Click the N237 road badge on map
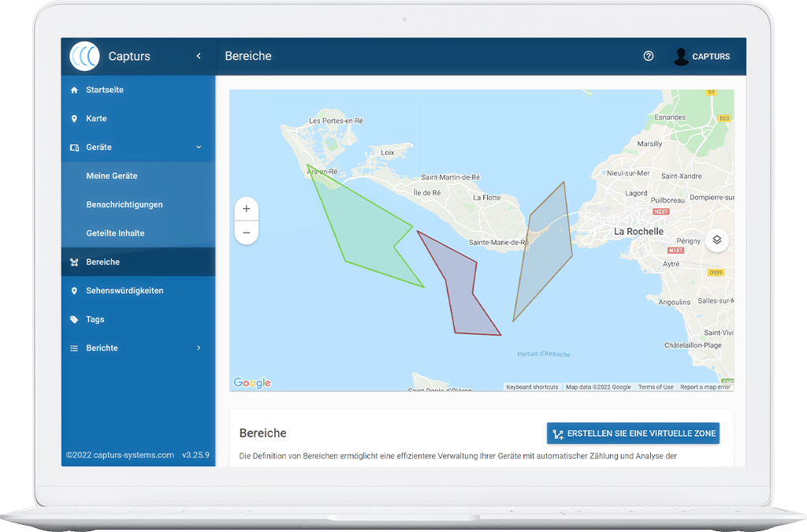The width and height of the screenshot is (807, 532). (661, 211)
